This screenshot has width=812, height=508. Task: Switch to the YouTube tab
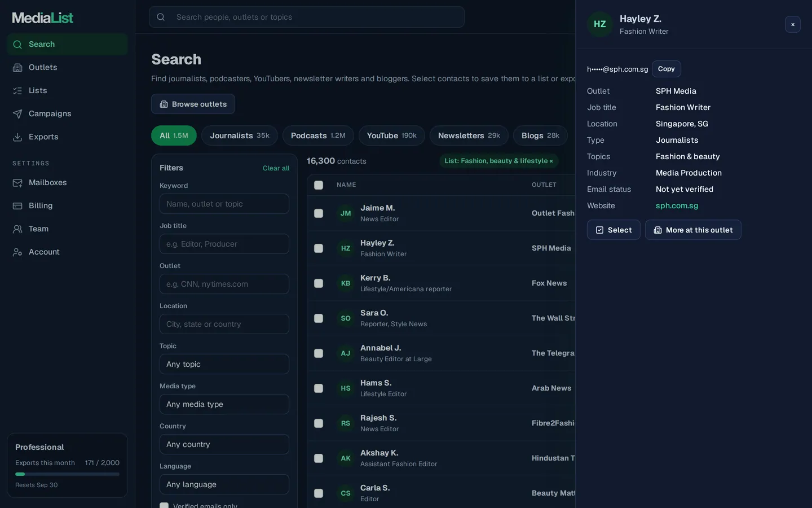(392, 135)
